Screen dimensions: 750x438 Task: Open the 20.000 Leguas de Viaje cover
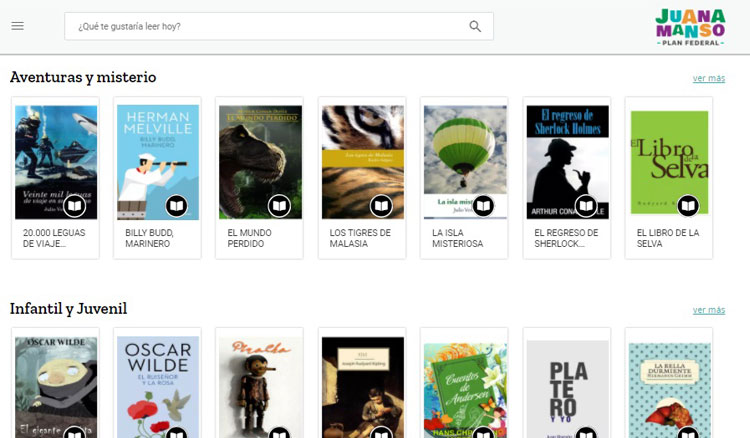point(56,162)
